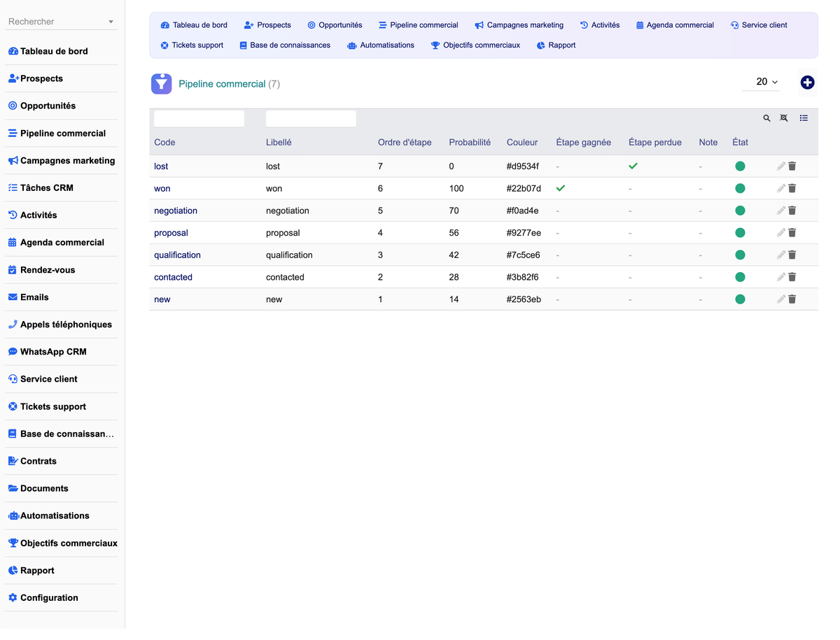
Task: Edit the negotiation stage pencil icon
Action: [x=781, y=211]
